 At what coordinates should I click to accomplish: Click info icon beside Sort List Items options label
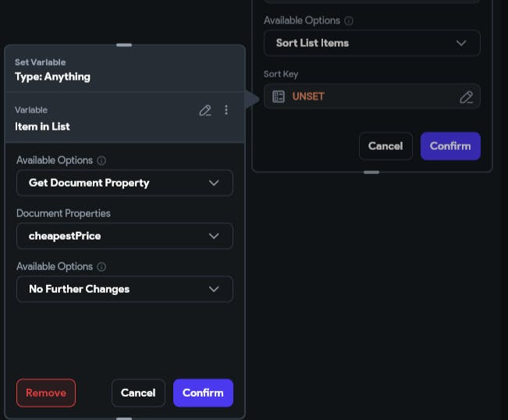349,21
